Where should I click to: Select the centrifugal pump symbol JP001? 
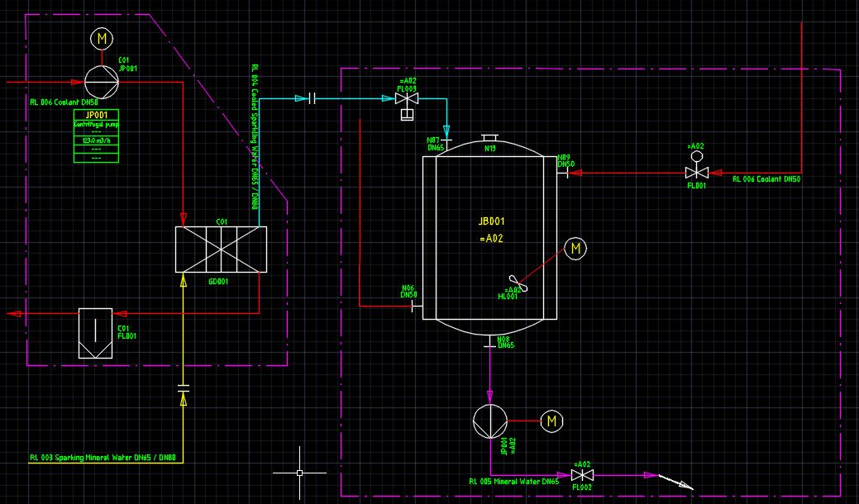click(100, 81)
